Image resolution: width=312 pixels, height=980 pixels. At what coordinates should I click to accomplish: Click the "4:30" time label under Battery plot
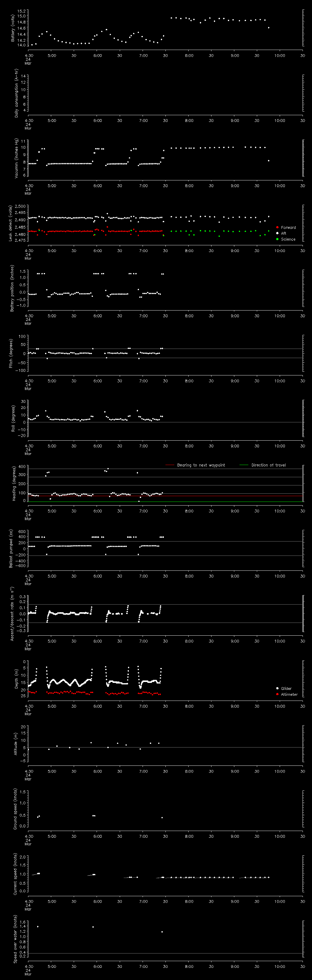(29, 55)
